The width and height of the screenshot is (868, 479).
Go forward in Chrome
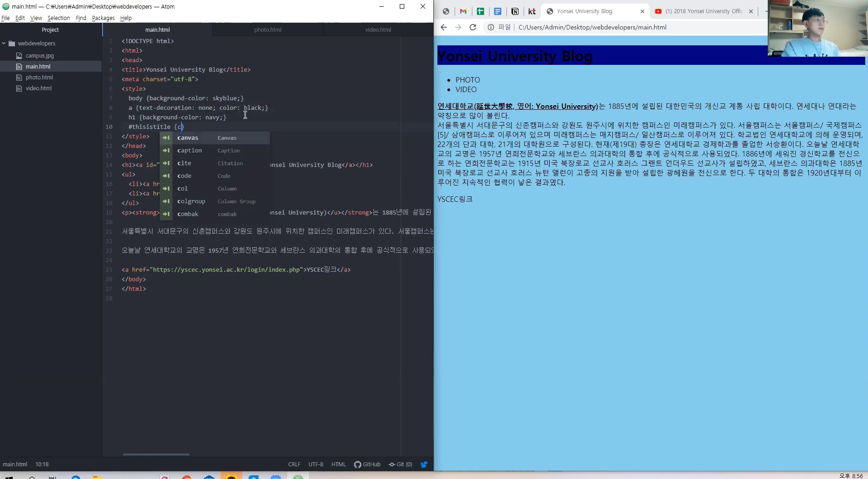pos(458,27)
